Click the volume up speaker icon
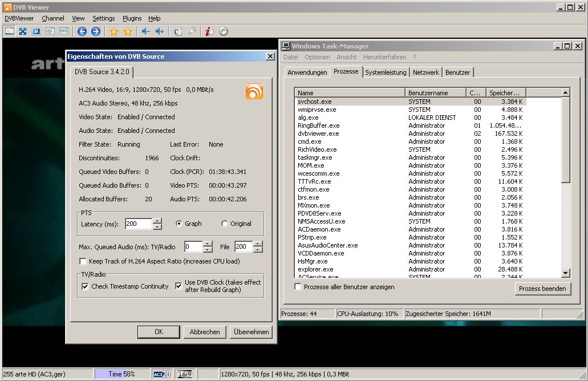This screenshot has height=381, width=588. tap(160, 32)
